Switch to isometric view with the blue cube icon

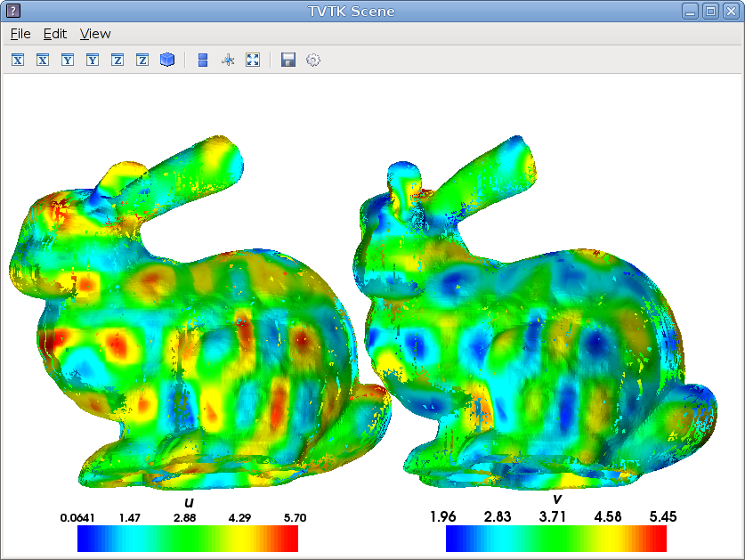coord(166,60)
